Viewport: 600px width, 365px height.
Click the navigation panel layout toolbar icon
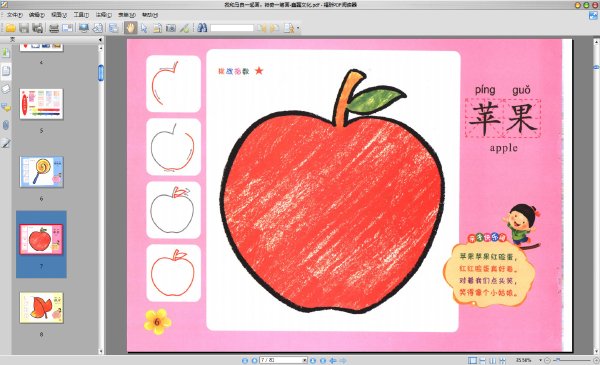pyautogui.click(x=114, y=28)
